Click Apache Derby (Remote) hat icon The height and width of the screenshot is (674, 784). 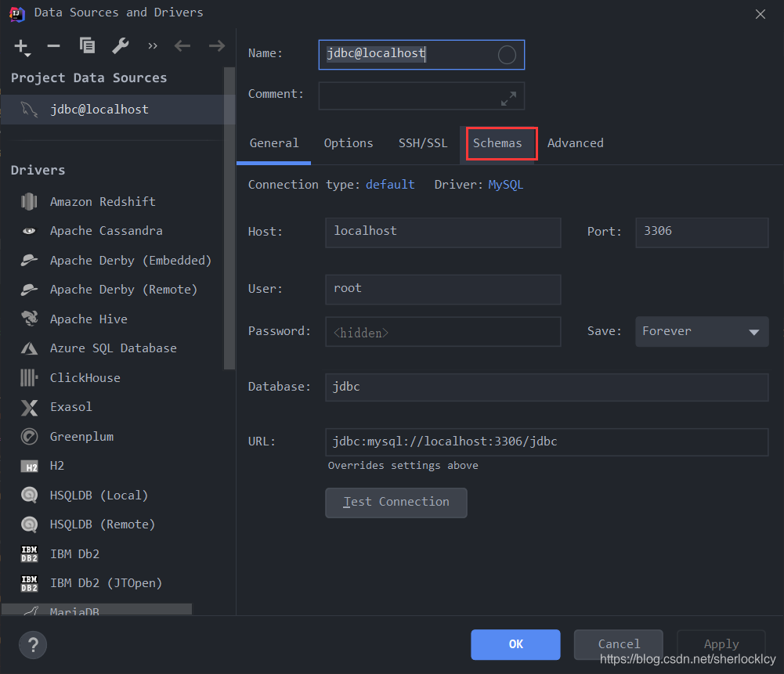tap(29, 290)
